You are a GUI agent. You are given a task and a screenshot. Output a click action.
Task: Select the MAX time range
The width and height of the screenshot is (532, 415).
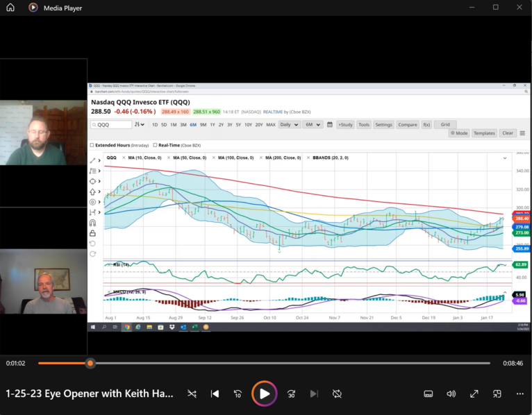pyautogui.click(x=271, y=125)
